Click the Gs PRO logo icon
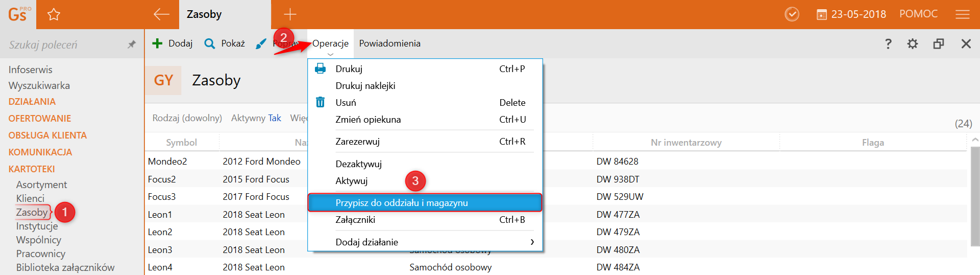This screenshot has width=980, height=275. 19,14
